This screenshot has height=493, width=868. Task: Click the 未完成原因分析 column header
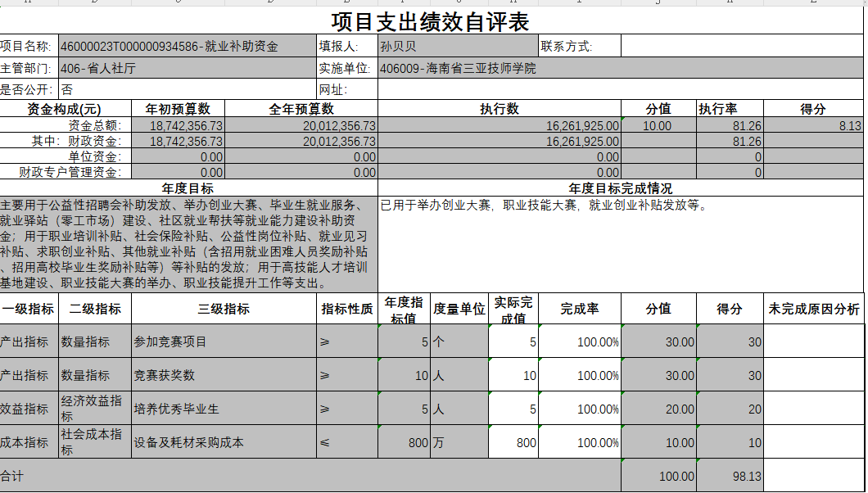point(813,309)
